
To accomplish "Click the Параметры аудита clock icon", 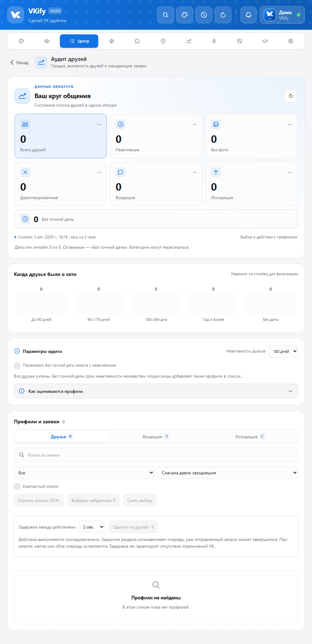I will [x=17, y=351].
